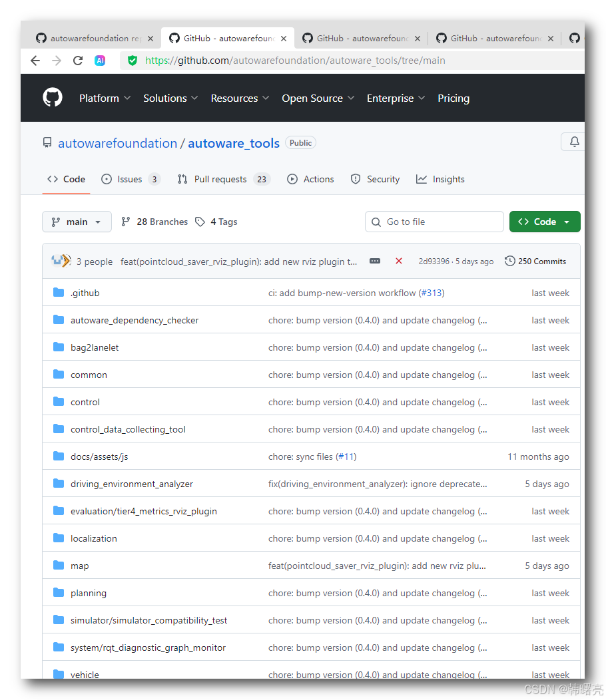Close the active GitHub autoware_tools tab

[x=284, y=39]
